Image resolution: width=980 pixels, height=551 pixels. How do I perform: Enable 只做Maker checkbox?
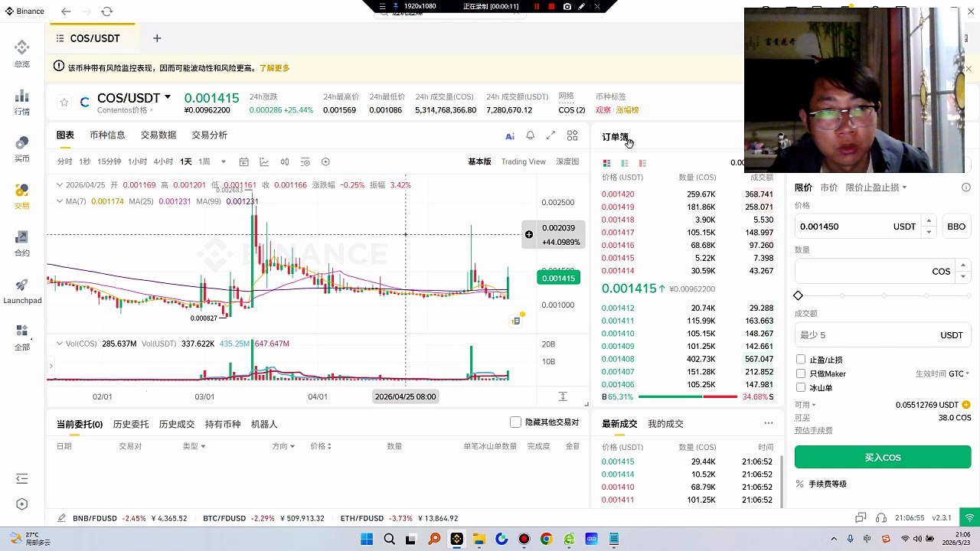coord(801,373)
